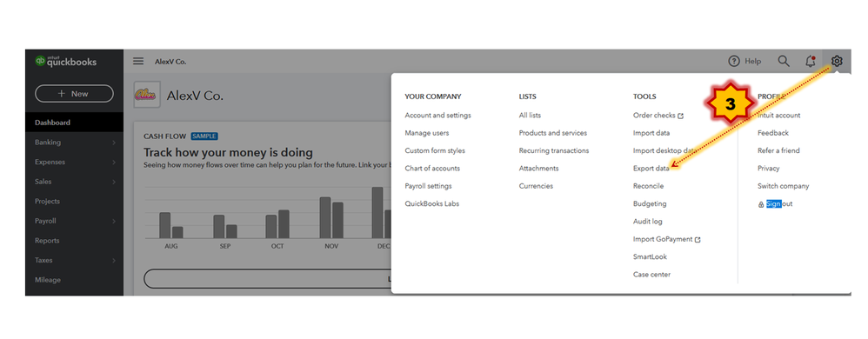Toggle the hamburger navigation menu

tap(138, 62)
